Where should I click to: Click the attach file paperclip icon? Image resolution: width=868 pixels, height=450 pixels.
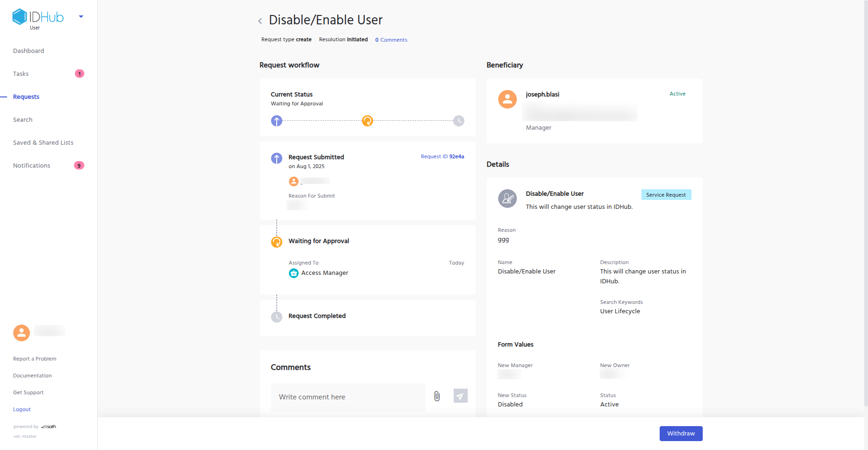coord(437,396)
